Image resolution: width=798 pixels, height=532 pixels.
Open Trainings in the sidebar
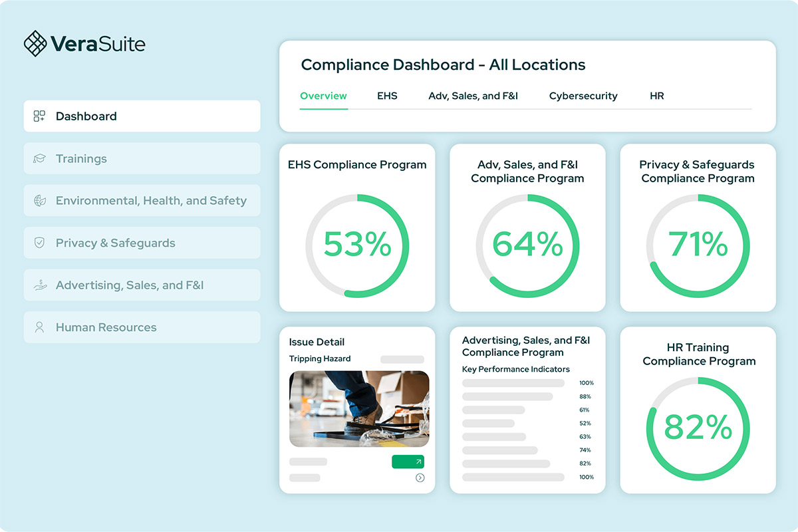tap(142, 158)
